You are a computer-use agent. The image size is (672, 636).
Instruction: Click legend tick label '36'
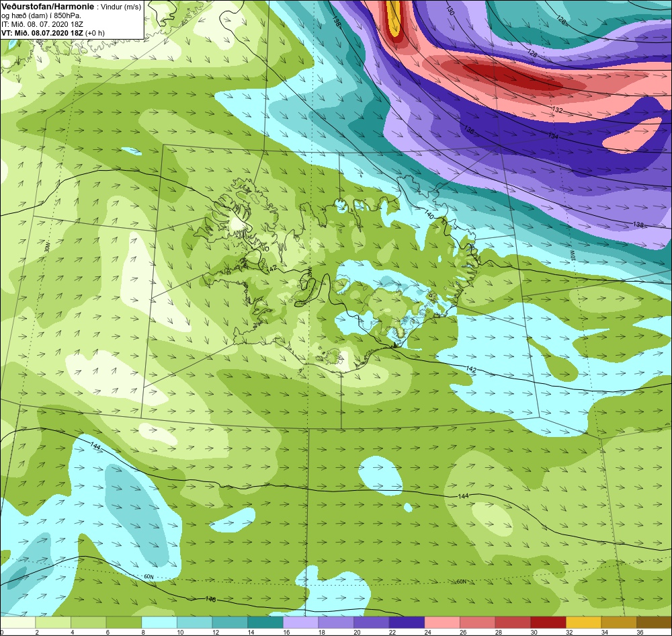point(640,632)
